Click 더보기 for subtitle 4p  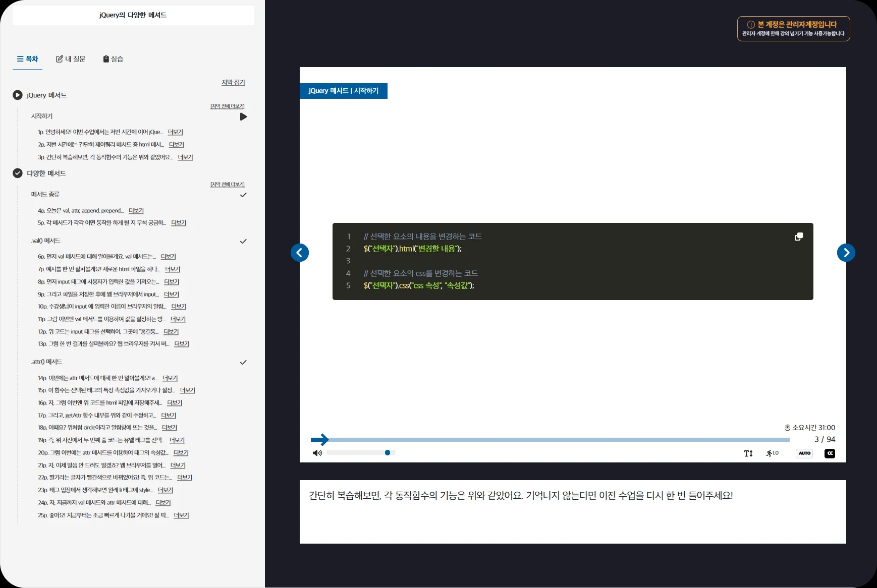point(136,211)
